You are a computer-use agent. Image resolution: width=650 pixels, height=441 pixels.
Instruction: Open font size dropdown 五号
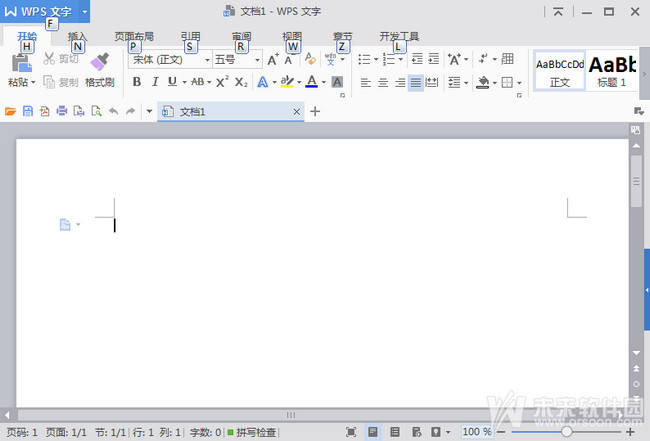(x=257, y=60)
